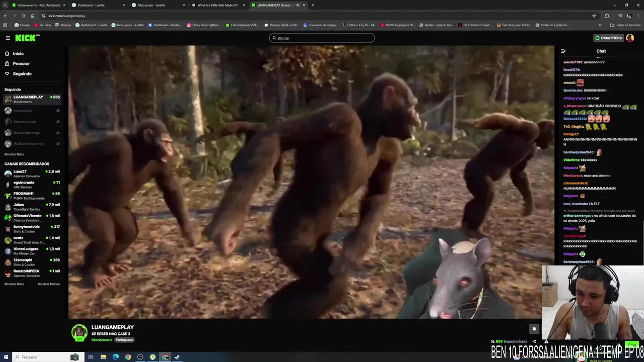Screen dimensions: 644x362
Task: Click the KICK logo
Action: (x=27, y=38)
